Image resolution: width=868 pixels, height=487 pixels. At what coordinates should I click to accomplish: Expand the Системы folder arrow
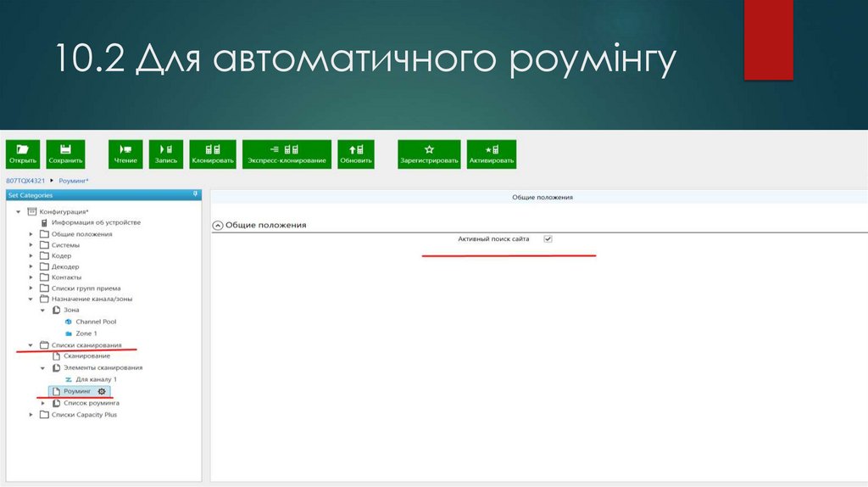click(x=31, y=245)
